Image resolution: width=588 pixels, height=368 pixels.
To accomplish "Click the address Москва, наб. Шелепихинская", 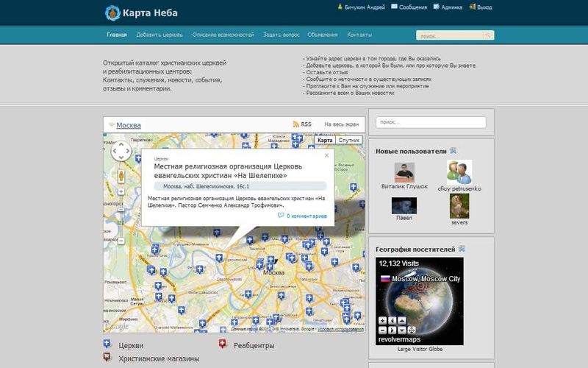I will [x=206, y=186].
